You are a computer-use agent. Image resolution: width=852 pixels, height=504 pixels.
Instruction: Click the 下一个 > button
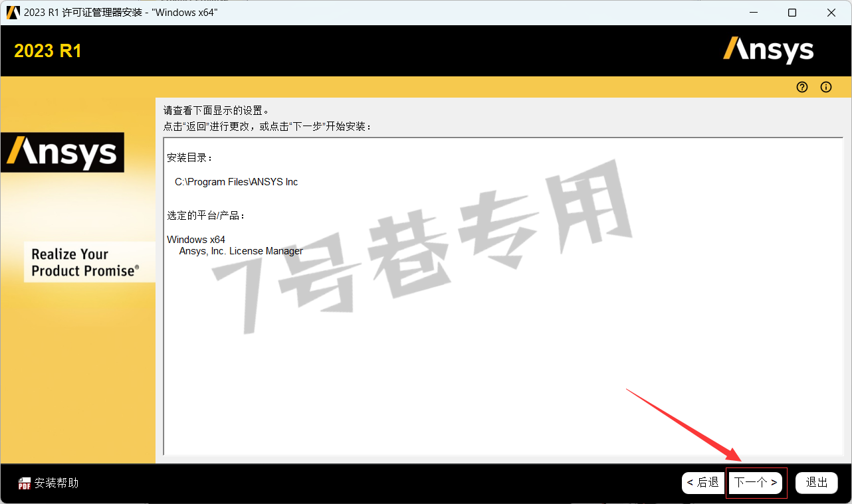pos(756,483)
